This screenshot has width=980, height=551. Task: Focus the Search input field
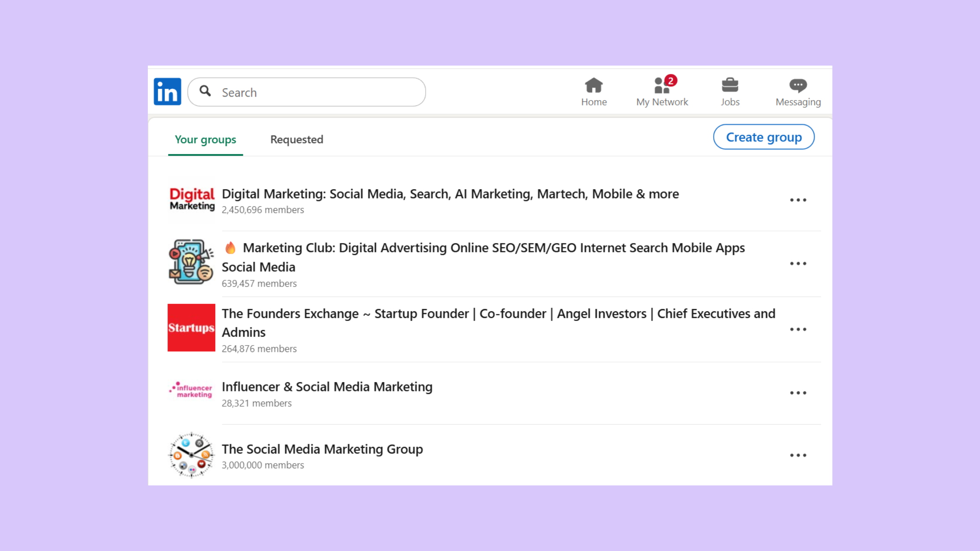(307, 92)
